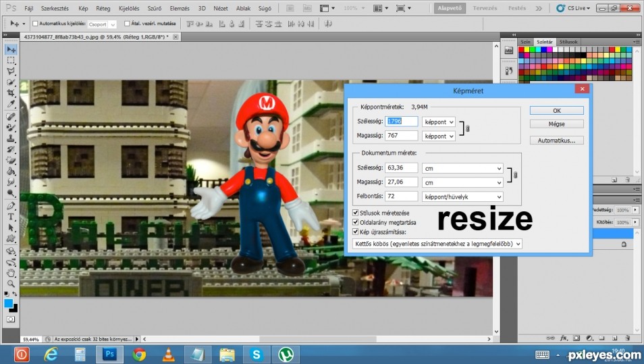
Task: Open the Mini Bridge panel icon
Action: [508, 51]
